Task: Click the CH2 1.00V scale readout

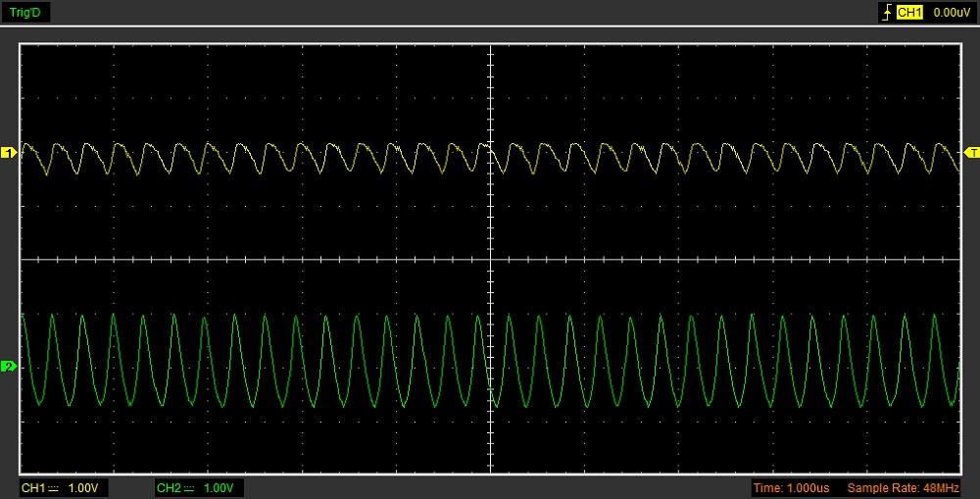Action: pyautogui.click(x=199, y=488)
